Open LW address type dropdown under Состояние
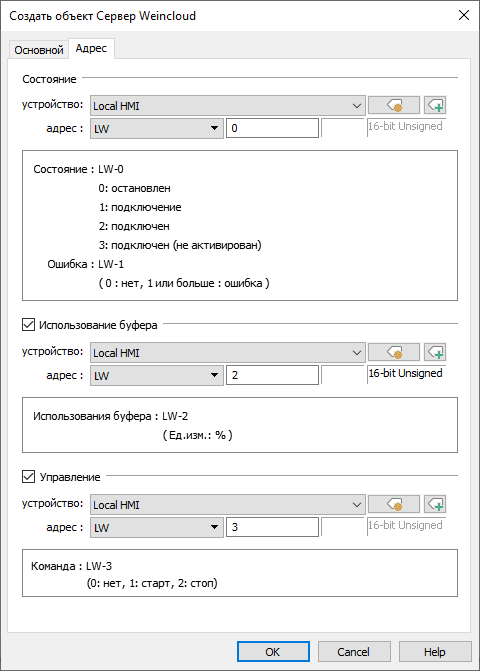This screenshot has height=671, width=480. click(x=157, y=128)
